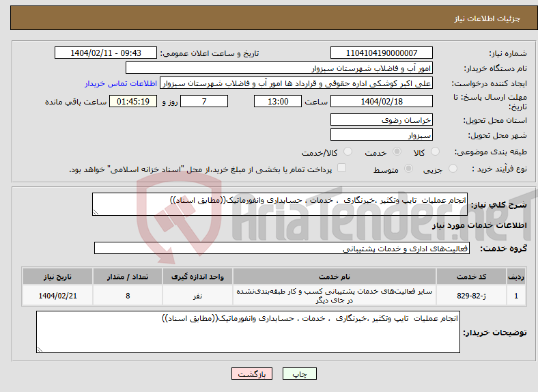Open the اطلاعات تماس خریدار link

pyautogui.click(x=121, y=83)
